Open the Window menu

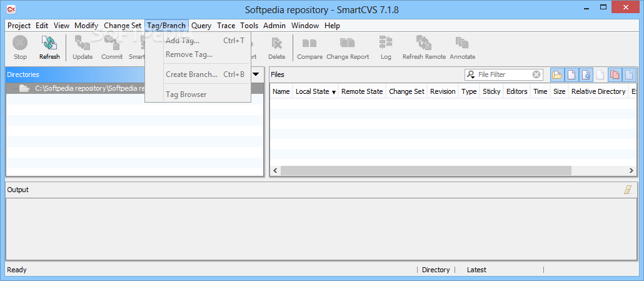[x=305, y=26]
